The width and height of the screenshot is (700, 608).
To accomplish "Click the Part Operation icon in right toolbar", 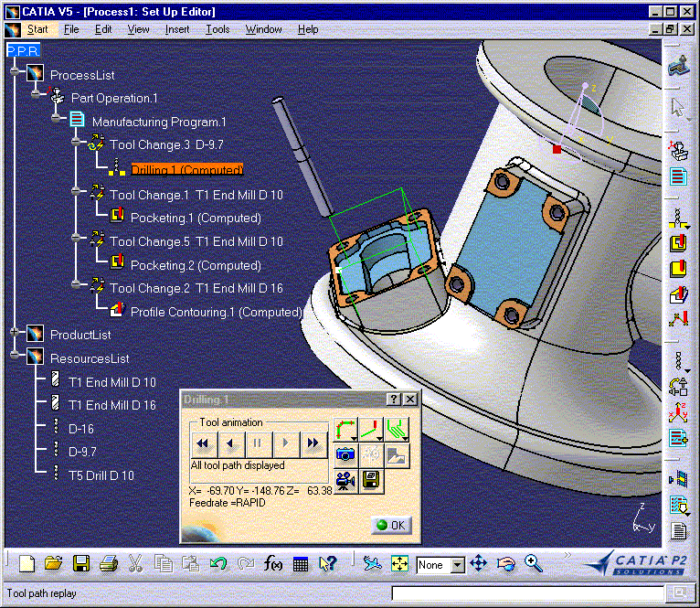I will click(678, 151).
